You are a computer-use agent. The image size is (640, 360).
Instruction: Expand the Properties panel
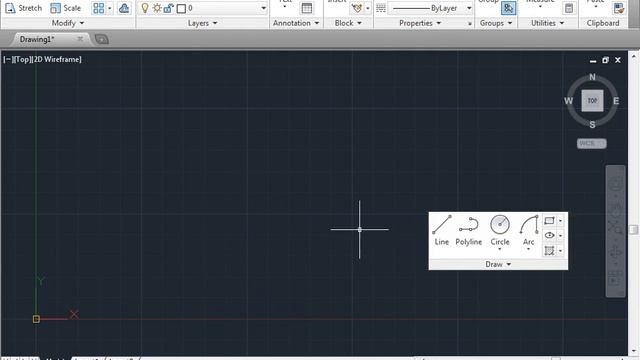pyautogui.click(x=420, y=23)
